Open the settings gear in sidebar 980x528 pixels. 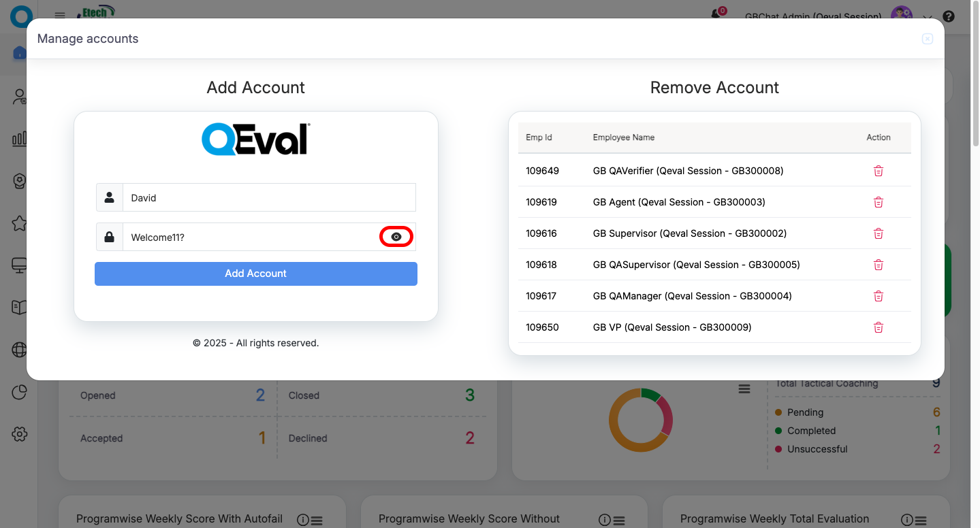[19, 434]
